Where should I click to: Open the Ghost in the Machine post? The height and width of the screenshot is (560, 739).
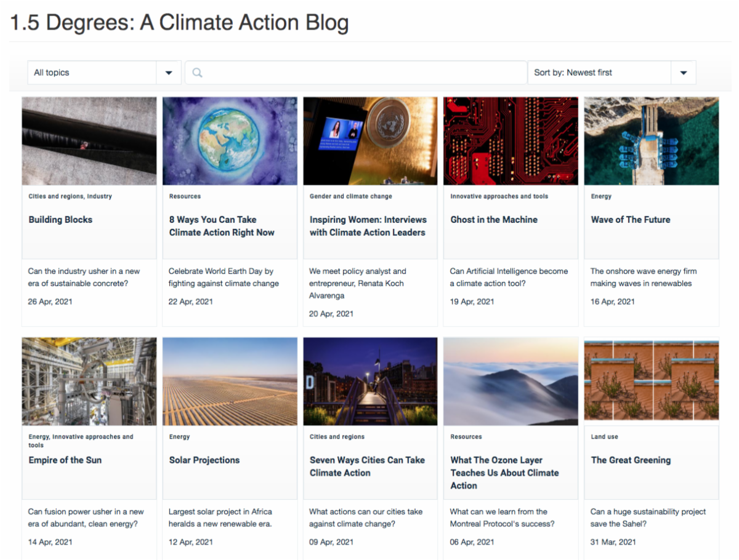493,220
